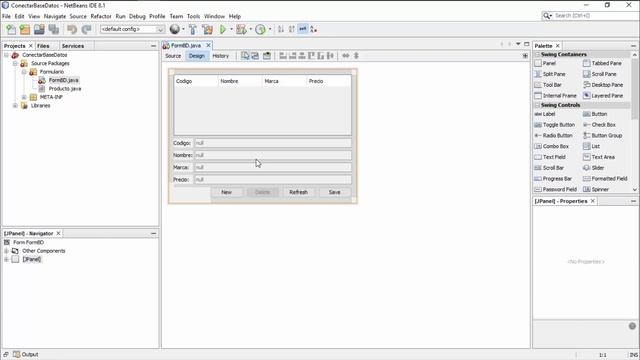Open the Tools menu

point(193,16)
